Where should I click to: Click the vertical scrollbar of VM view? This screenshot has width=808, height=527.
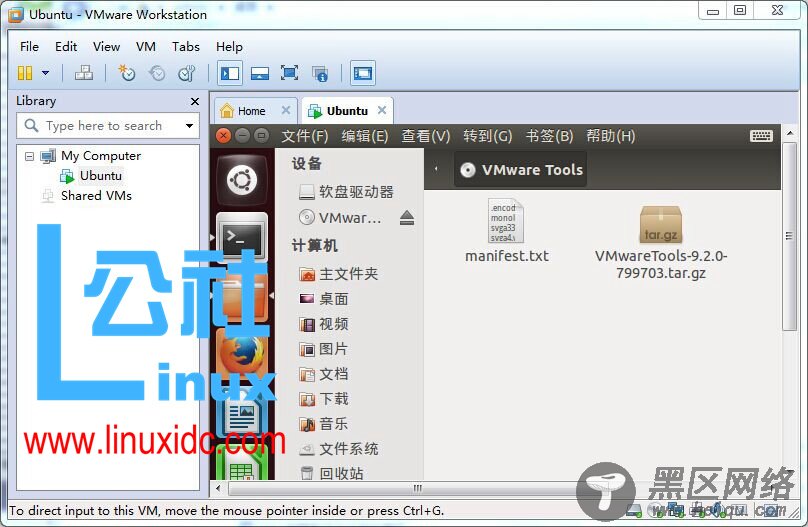tap(789, 237)
